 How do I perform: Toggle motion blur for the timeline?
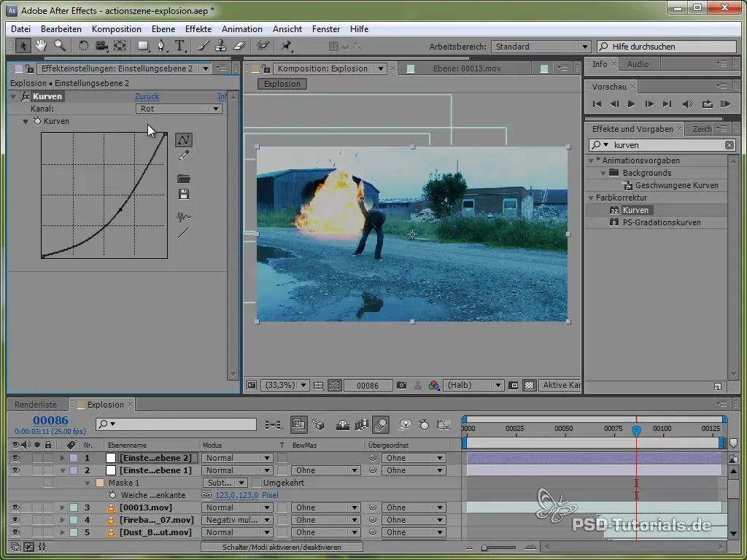[x=381, y=425]
